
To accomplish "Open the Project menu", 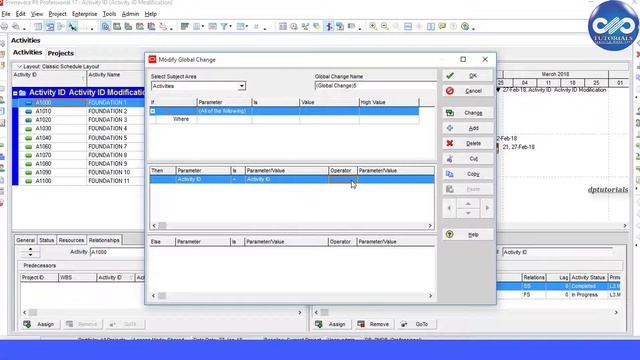I will coord(57,14).
